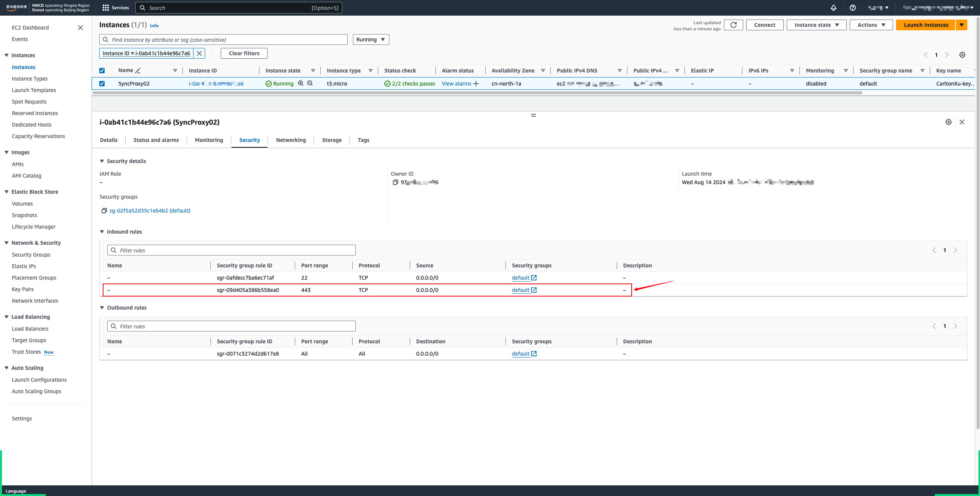Viewport: 980px width, 496px height.
Task: Click the detail panel resize handle
Action: click(533, 115)
